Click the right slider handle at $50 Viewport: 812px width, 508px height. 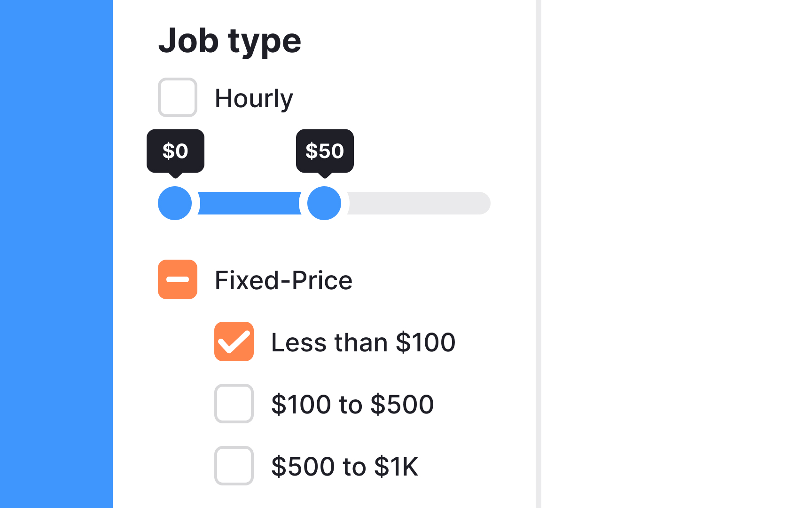coord(324,203)
